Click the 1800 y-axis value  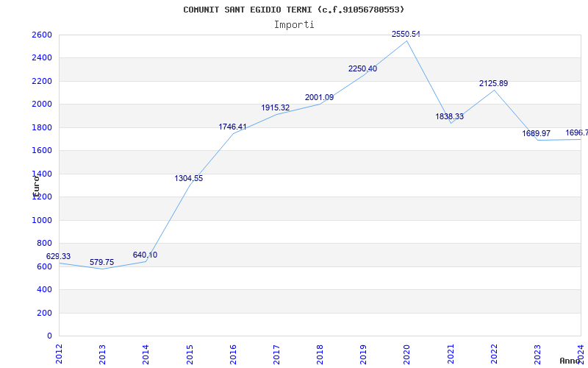click(x=42, y=127)
